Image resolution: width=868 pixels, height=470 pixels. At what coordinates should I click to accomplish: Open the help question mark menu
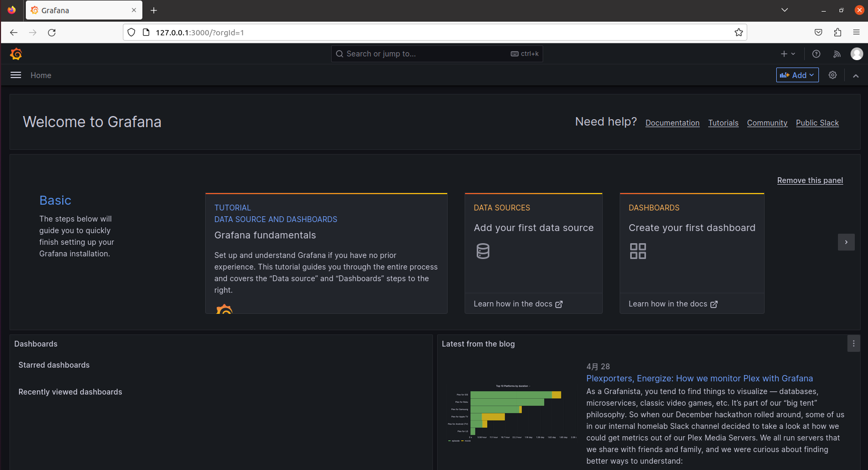click(816, 54)
